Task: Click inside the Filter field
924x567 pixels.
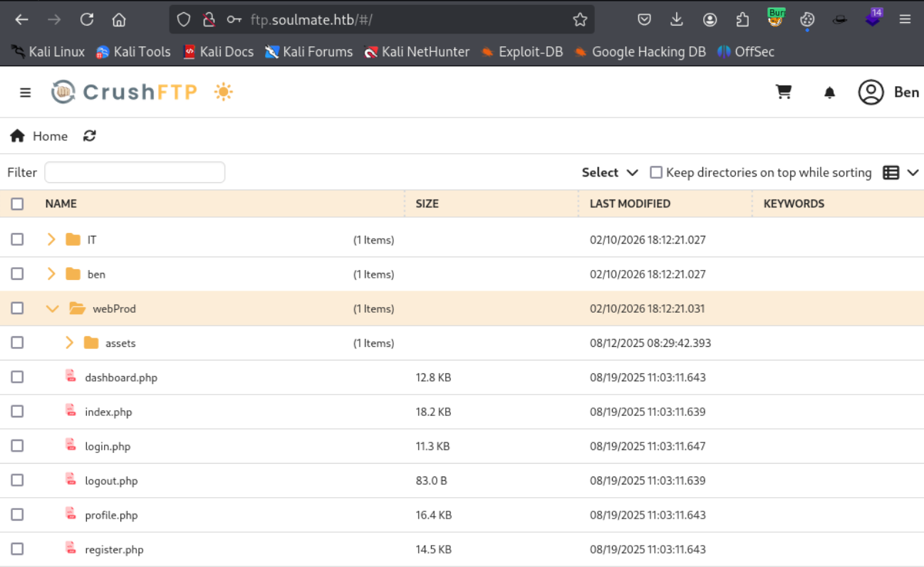Action: click(x=134, y=172)
